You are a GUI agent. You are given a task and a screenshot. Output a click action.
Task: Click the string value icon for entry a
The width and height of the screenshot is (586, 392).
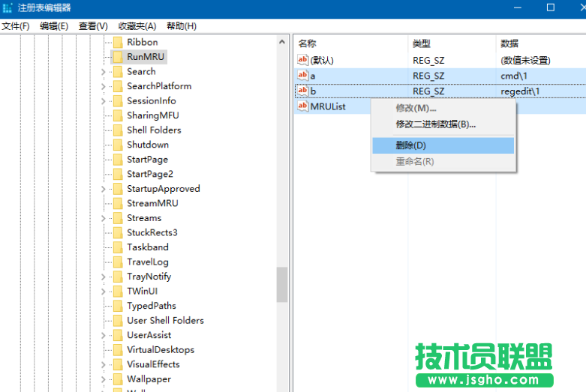(x=302, y=76)
